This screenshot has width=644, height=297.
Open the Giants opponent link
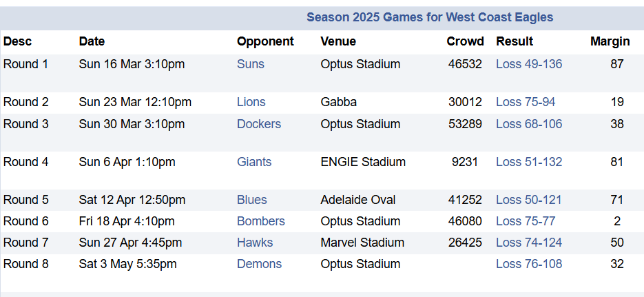254,162
